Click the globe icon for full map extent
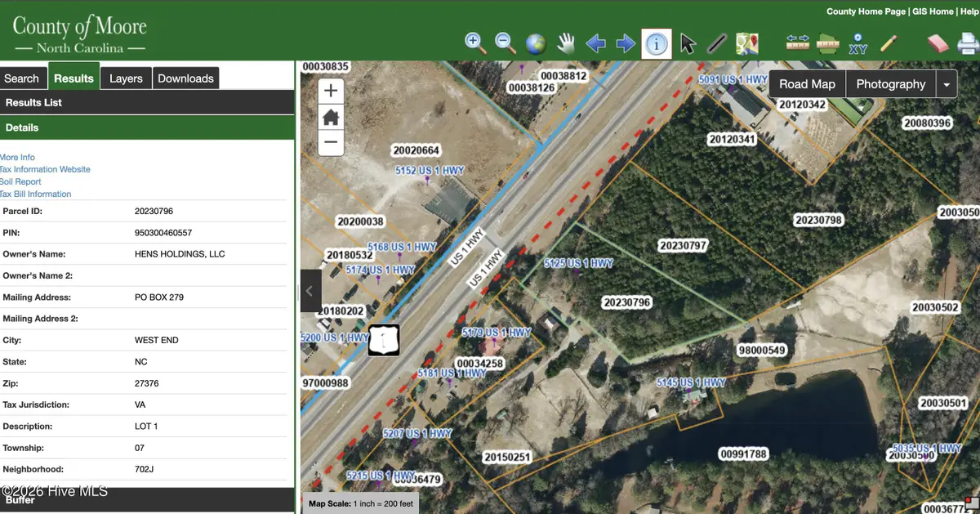The height and width of the screenshot is (514, 980). [535, 42]
